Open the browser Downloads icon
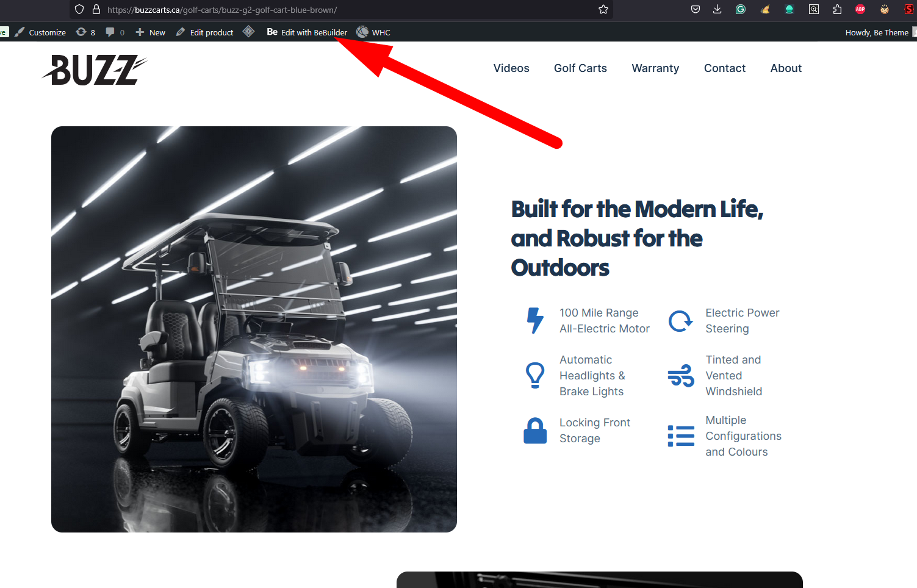 (x=717, y=9)
